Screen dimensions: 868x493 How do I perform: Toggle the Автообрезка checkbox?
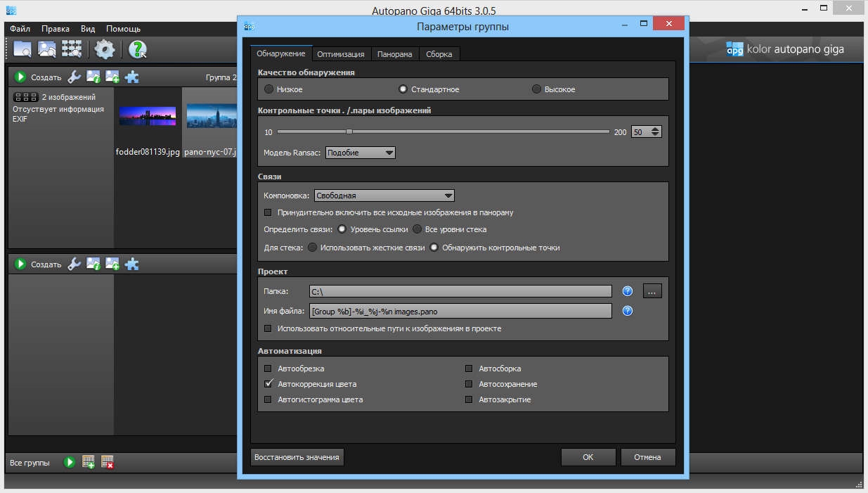(x=268, y=369)
